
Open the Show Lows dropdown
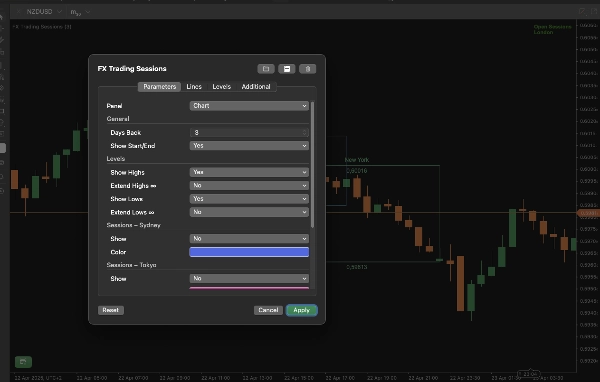[249, 199]
